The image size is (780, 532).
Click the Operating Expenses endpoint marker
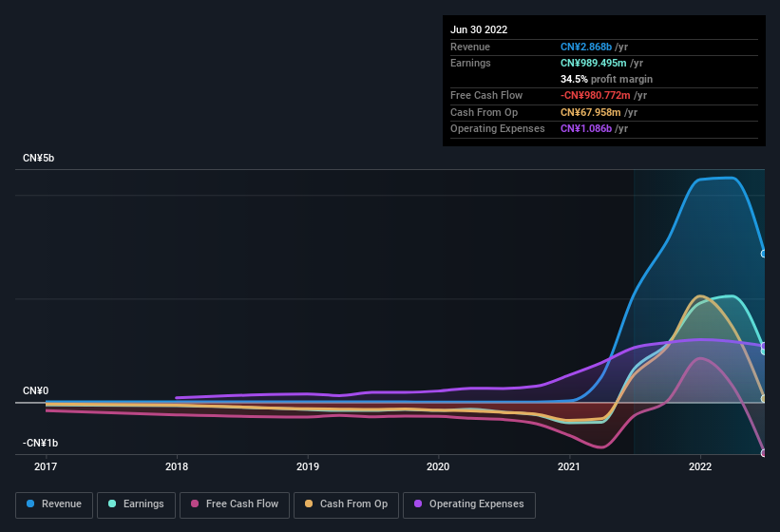(x=764, y=346)
